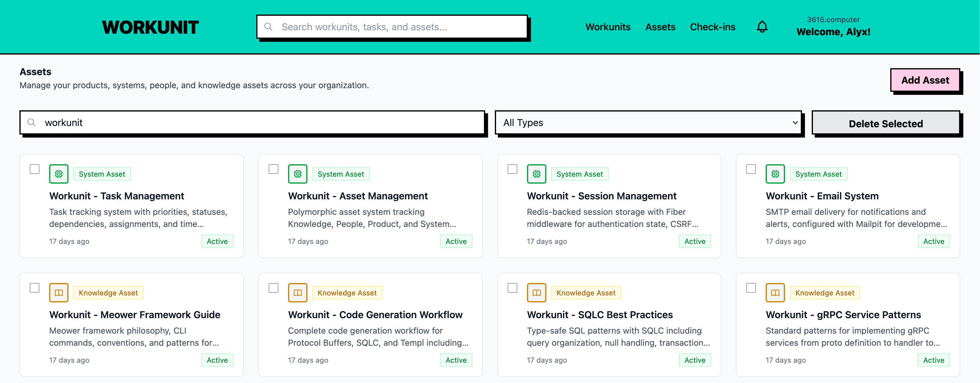The height and width of the screenshot is (383, 980).
Task: Go to the Workunits section
Action: click(608, 27)
